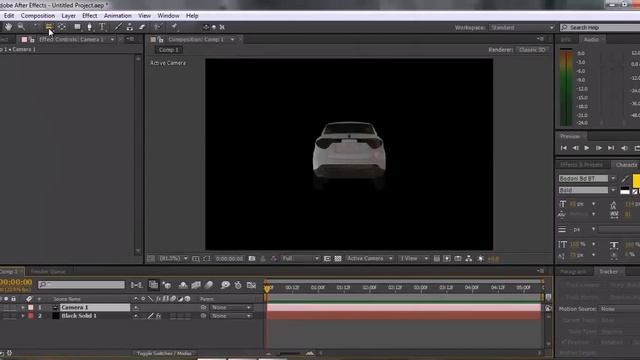This screenshot has height=360, width=640.
Task: Expand Black Solid 1 layer properties
Action: (23, 316)
